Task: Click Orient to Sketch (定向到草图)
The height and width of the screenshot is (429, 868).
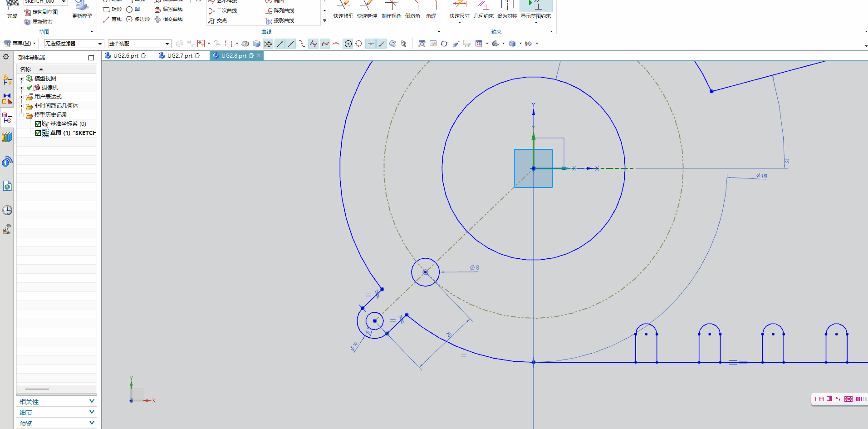Action: click(x=41, y=12)
